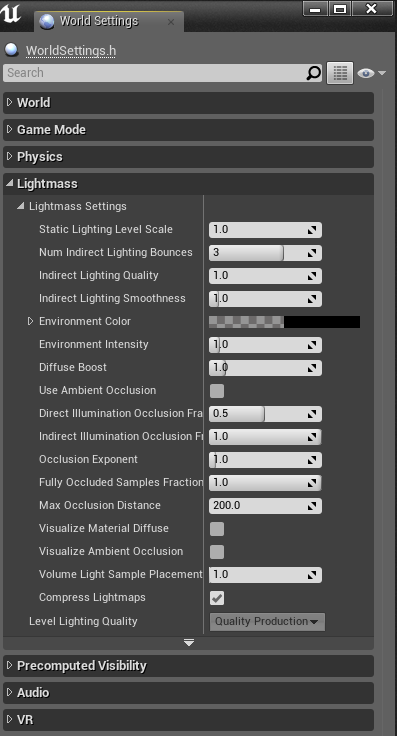This screenshot has height=736, width=397.
Task: Toggle the property matrix grid view button
Action: click(340, 73)
